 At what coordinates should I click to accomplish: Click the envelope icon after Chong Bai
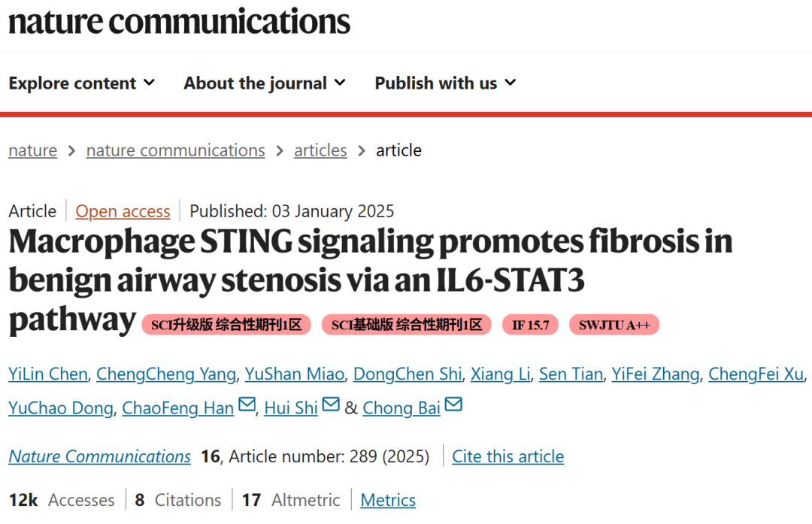453,406
